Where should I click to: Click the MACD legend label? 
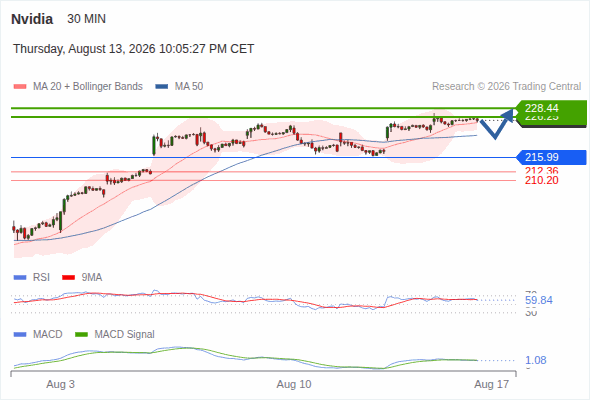coord(48,335)
